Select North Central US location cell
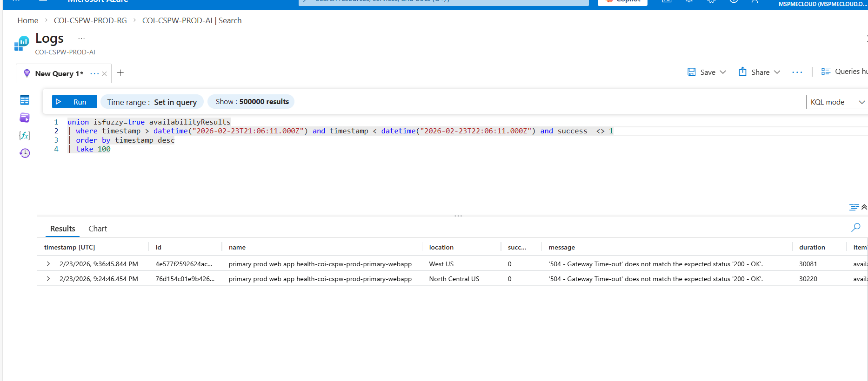The image size is (868, 381). (454, 279)
